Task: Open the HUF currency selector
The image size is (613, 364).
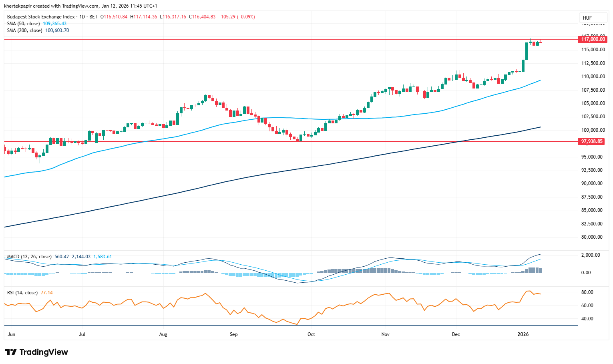Action: tap(587, 18)
